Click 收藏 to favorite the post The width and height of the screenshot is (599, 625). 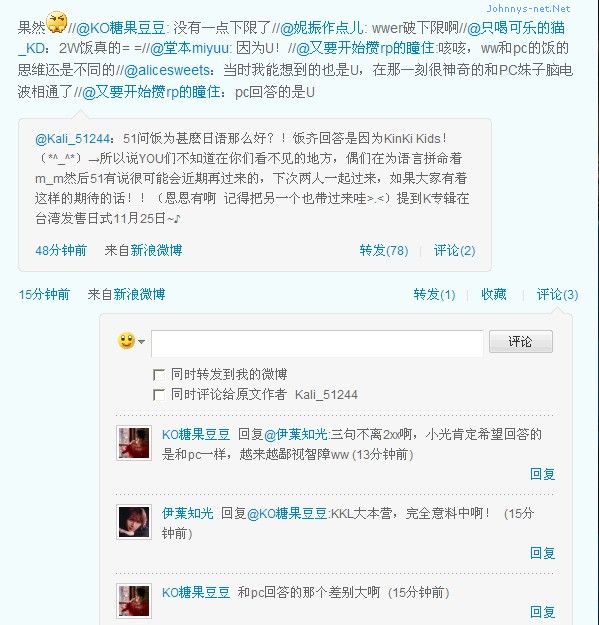click(494, 295)
